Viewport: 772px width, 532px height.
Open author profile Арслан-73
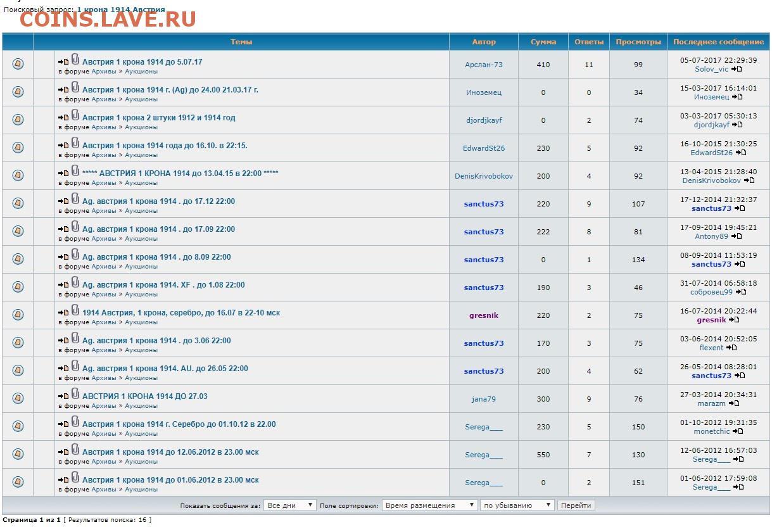pos(484,65)
